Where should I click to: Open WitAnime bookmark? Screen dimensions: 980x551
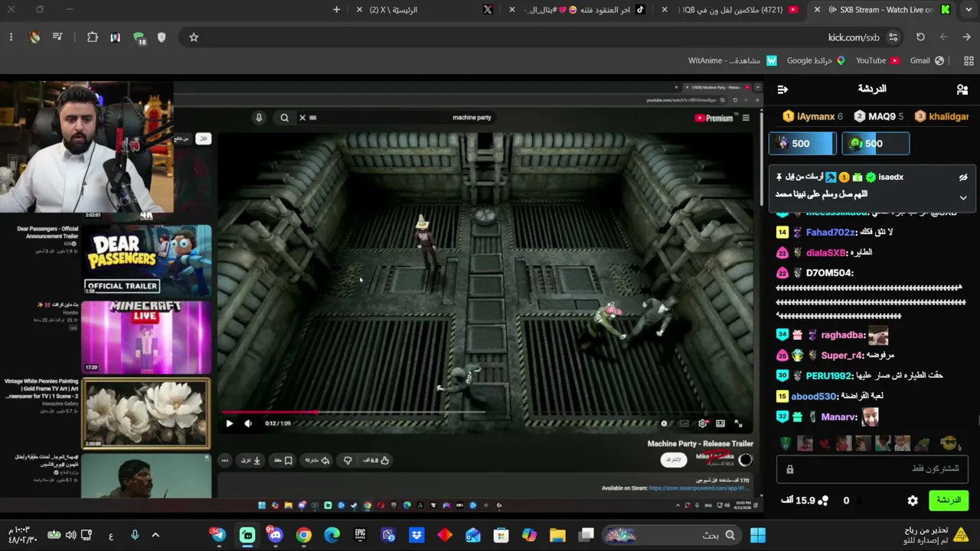click(733, 60)
